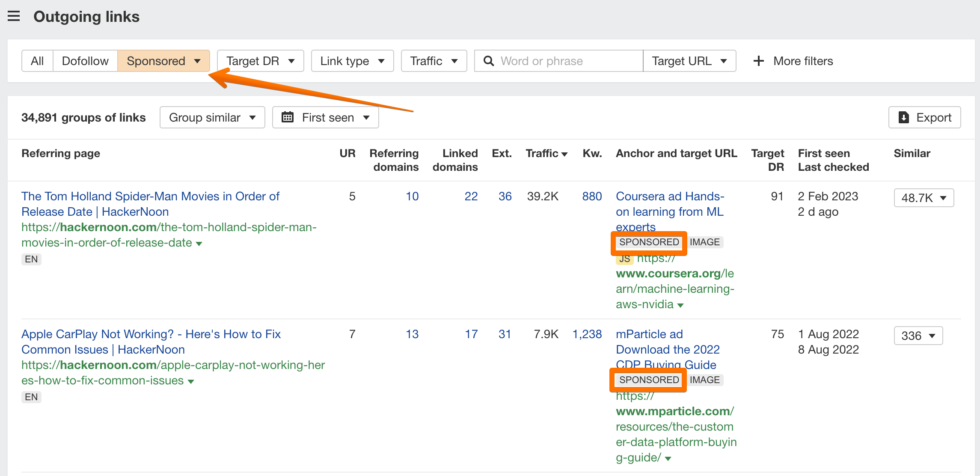Open the Target DR dropdown
The height and width of the screenshot is (476, 980).
click(x=260, y=61)
